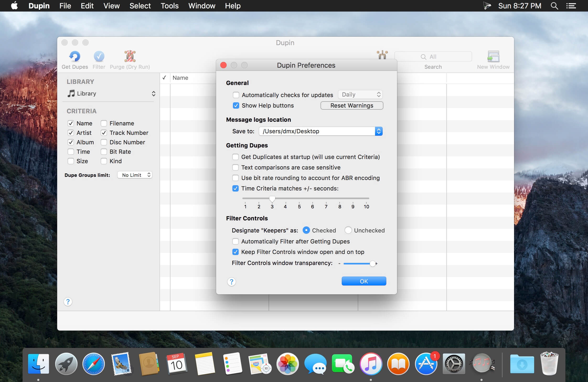Open Photos from the Dock
588x382 pixels.
(288, 364)
